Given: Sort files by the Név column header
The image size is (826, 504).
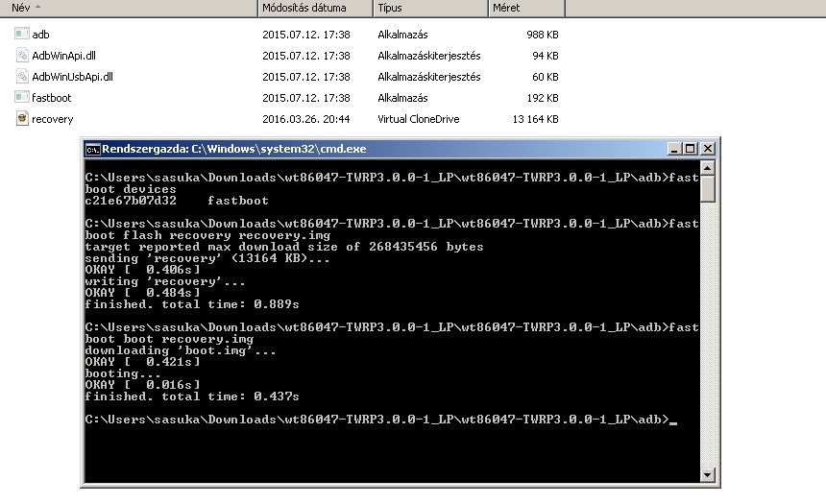Looking at the screenshot, I should (x=129, y=8).
